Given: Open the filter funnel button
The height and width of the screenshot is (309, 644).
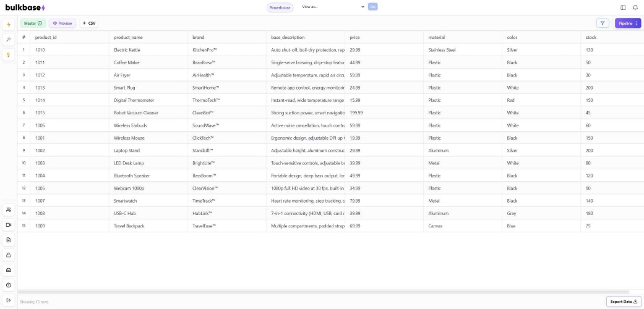Looking at the screenshot, I should (x=603, y=23).
